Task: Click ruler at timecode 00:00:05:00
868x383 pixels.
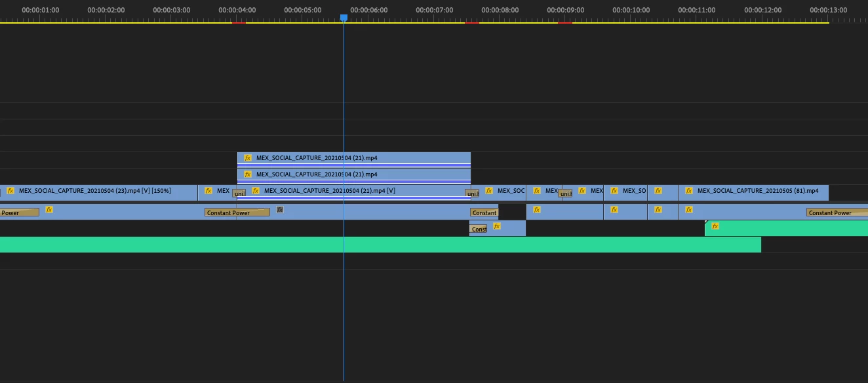Action: [303, 10]
